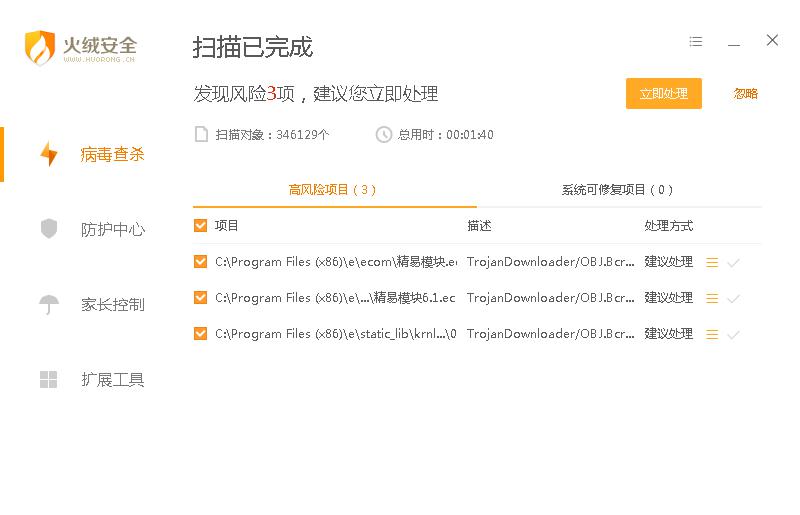The width and height of the screenshot is (800, 515).
Task: Click details icon for static_lib krnl row
Action: pyautogui.click(x=712, y=334)
